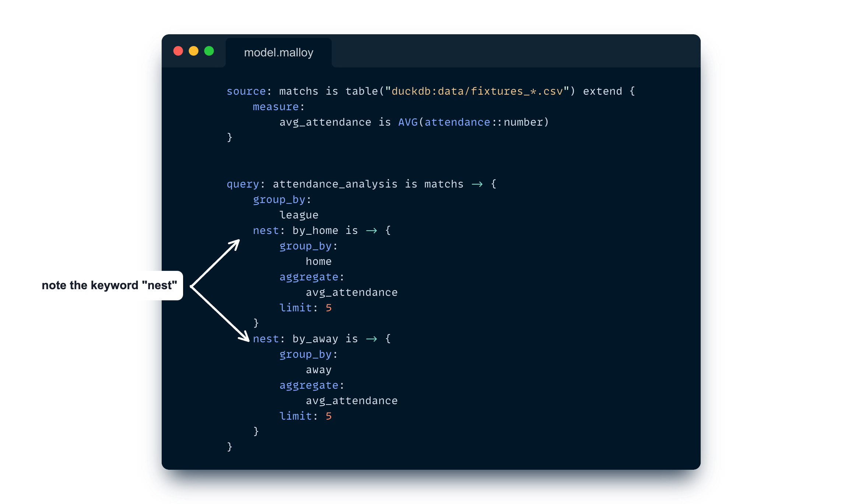Click the 'source' keyword on first line
The width and height of the screenshot is (862, 504).
coord(246,91)
